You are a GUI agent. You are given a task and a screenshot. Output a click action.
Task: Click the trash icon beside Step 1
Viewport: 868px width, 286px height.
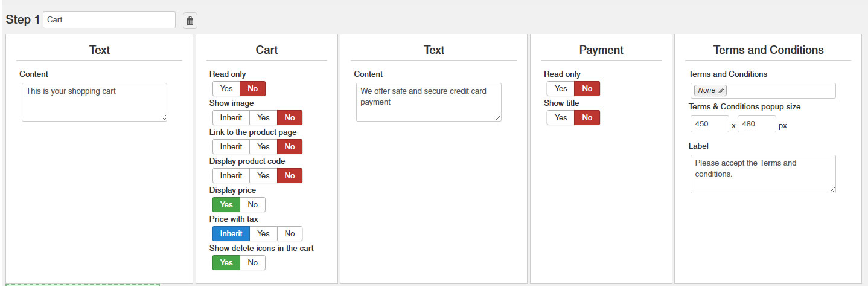point(190,21)
